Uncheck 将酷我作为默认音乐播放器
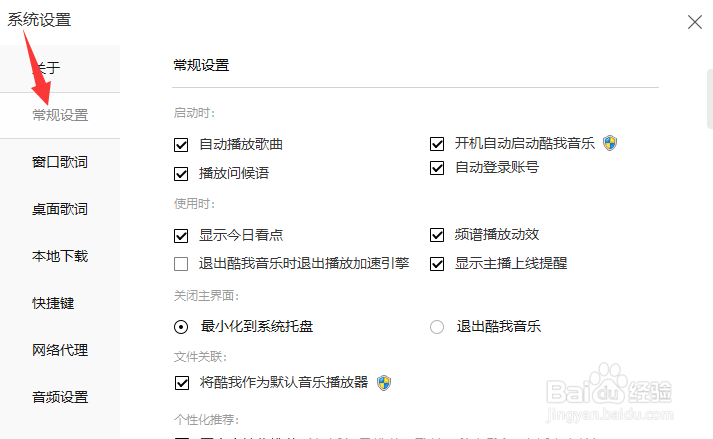 click(182, 383)
